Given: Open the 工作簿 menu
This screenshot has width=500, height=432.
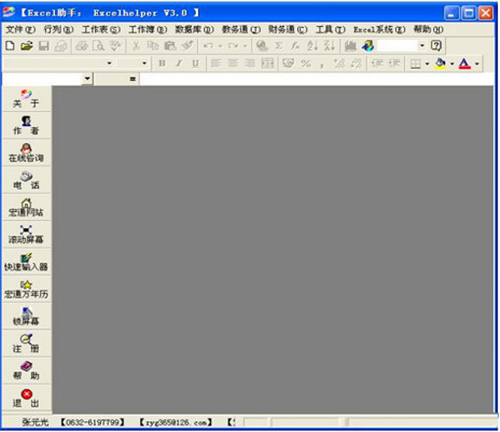Looking at the screenshot, I should [x=148, y=30].
